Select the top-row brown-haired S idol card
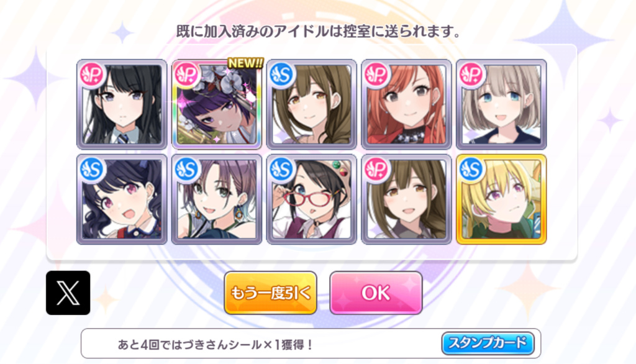The height and width of the screenshot is (364, 636). pos(312,104)
